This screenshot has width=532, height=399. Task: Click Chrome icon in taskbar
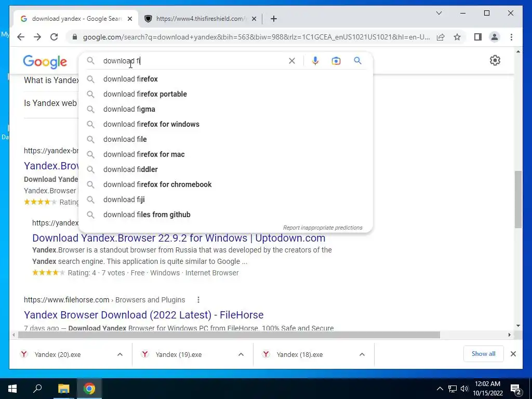[89, 389]
